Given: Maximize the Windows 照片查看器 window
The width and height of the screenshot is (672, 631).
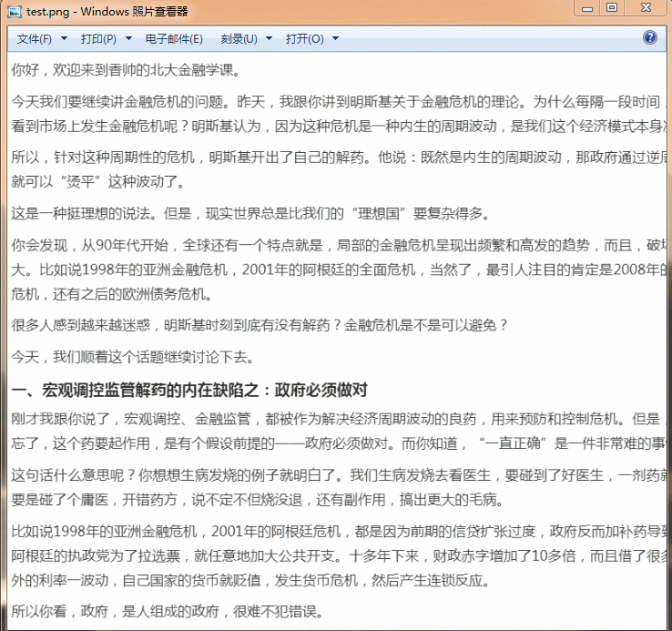Looking at the screenshot, I should tap(612, 8).
